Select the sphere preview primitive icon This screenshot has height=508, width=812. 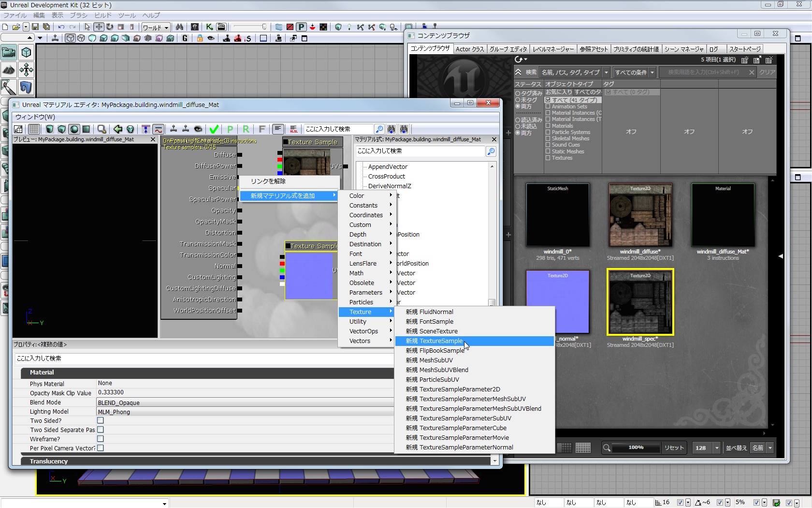[74, 129]
